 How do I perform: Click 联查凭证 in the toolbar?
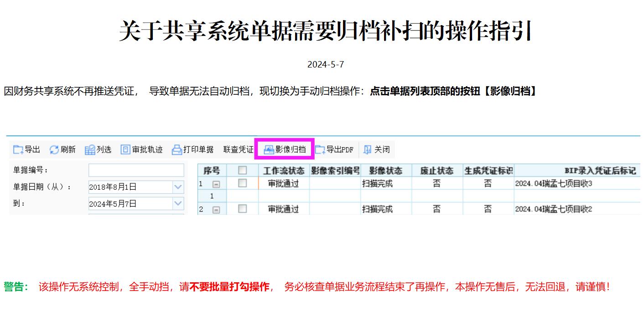coord(238,150)
